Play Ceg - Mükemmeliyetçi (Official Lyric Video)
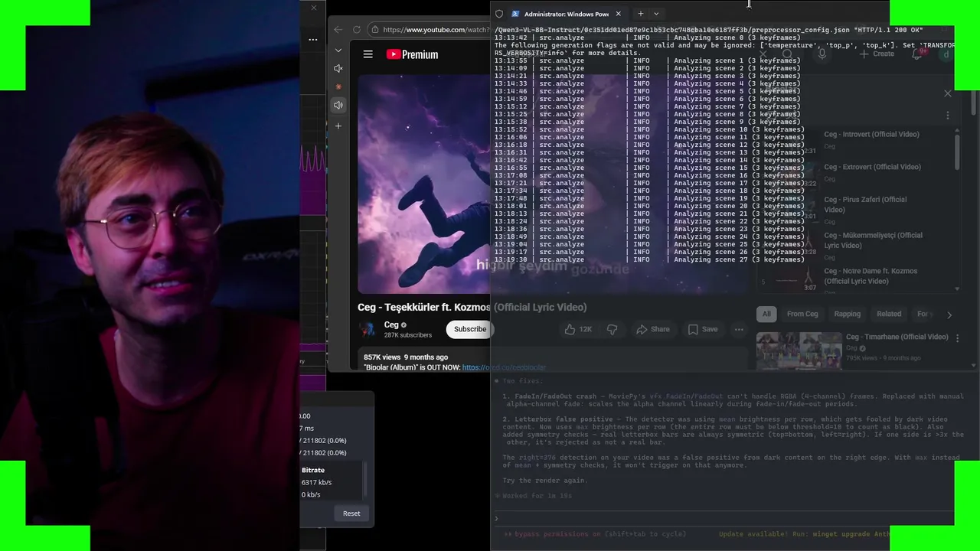Viewport: 980px width, 551px height. 873,240
